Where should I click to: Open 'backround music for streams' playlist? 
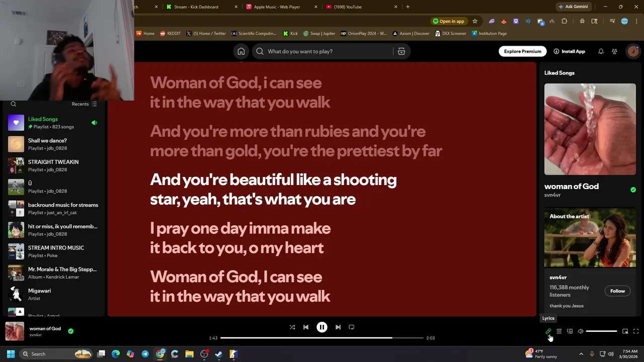coord(53,209)
